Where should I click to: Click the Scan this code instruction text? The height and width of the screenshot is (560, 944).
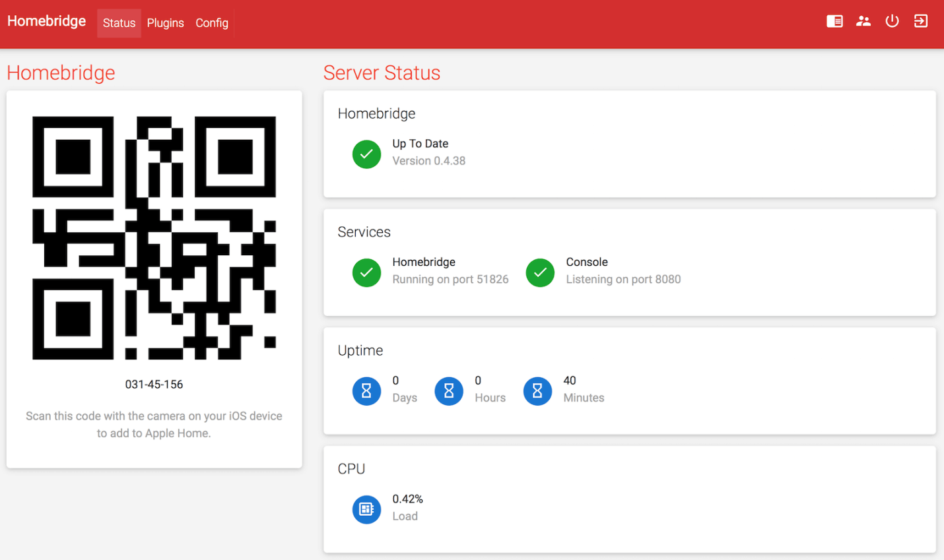[x=154, y=425]
